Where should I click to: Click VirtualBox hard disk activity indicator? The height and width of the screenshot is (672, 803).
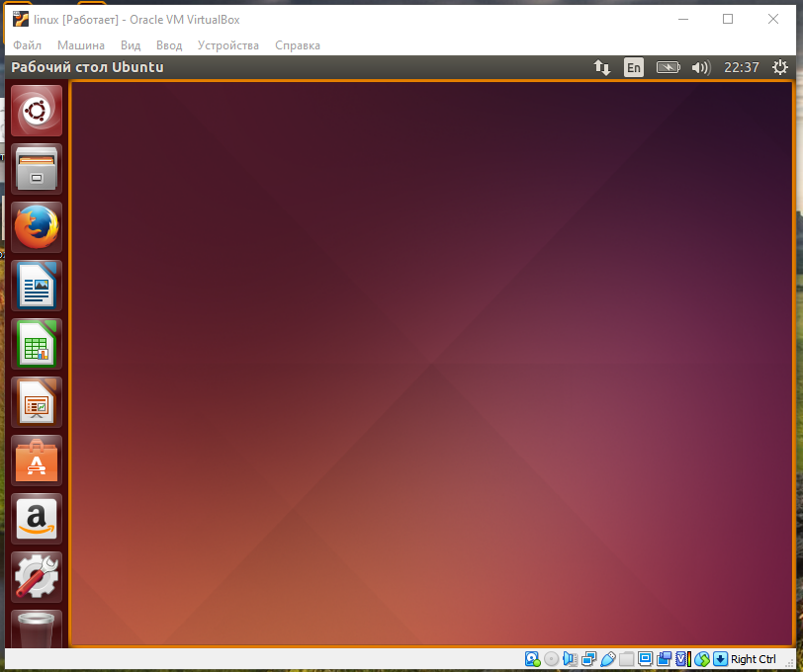click(533, 659)
